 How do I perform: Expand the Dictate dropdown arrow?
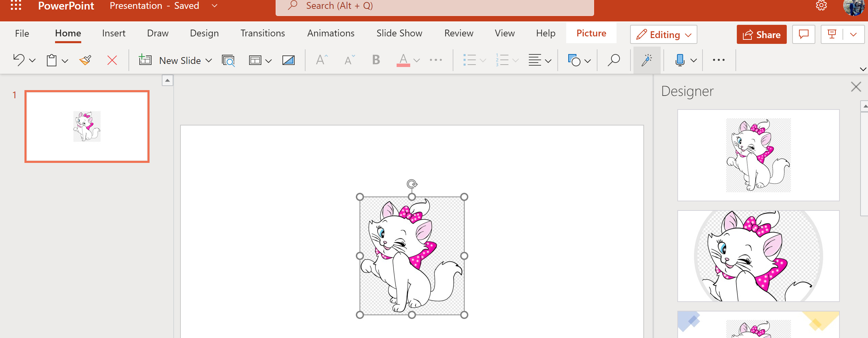[694, 61]
